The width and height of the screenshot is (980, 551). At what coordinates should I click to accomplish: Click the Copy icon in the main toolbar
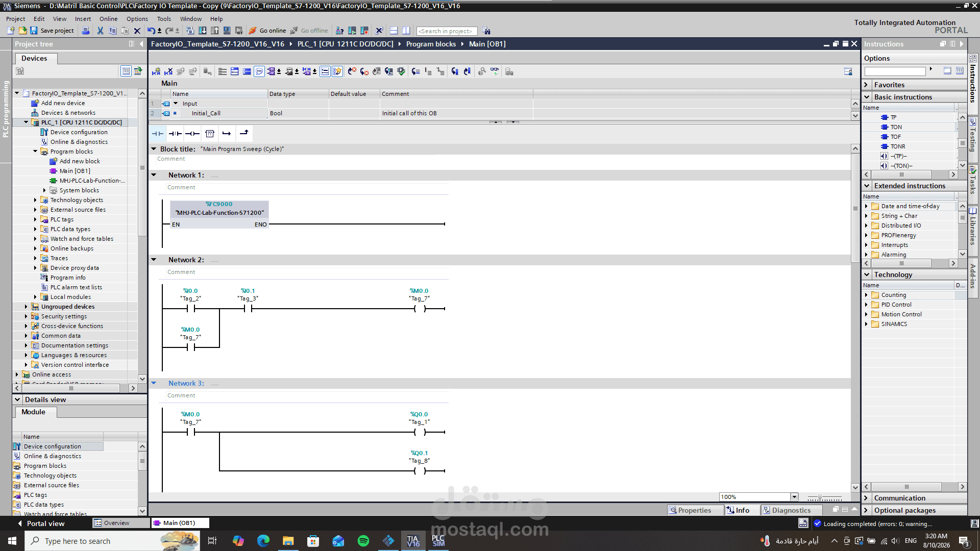pyautogui.click(x=113, y=31)
